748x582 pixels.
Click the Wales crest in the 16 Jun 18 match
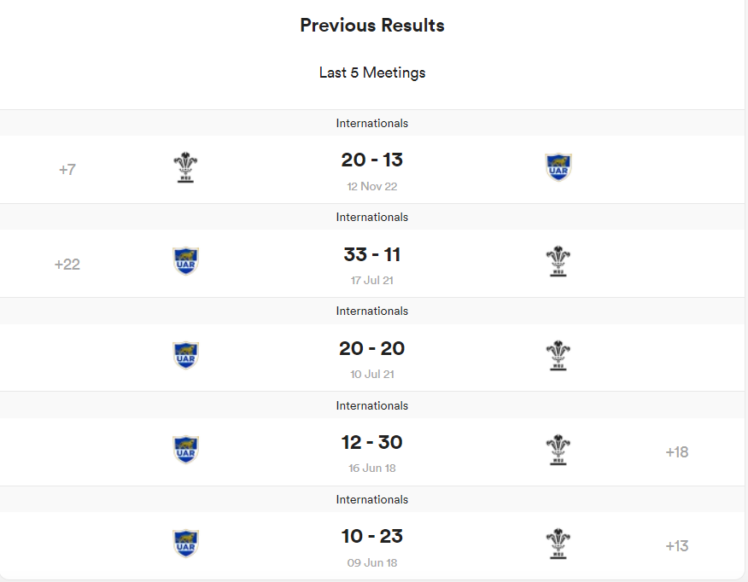(x=558, y=450)
